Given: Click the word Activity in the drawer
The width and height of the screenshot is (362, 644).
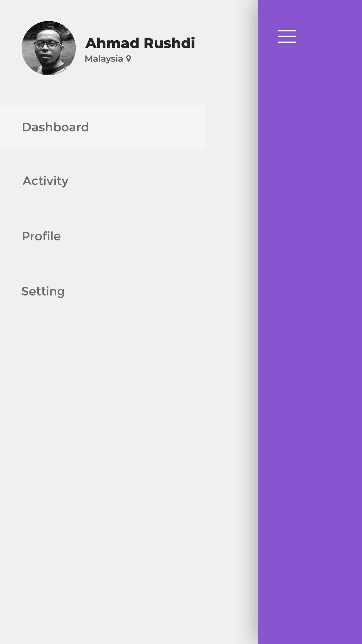Looking at the screenshot, I should [x=45, y=181].
